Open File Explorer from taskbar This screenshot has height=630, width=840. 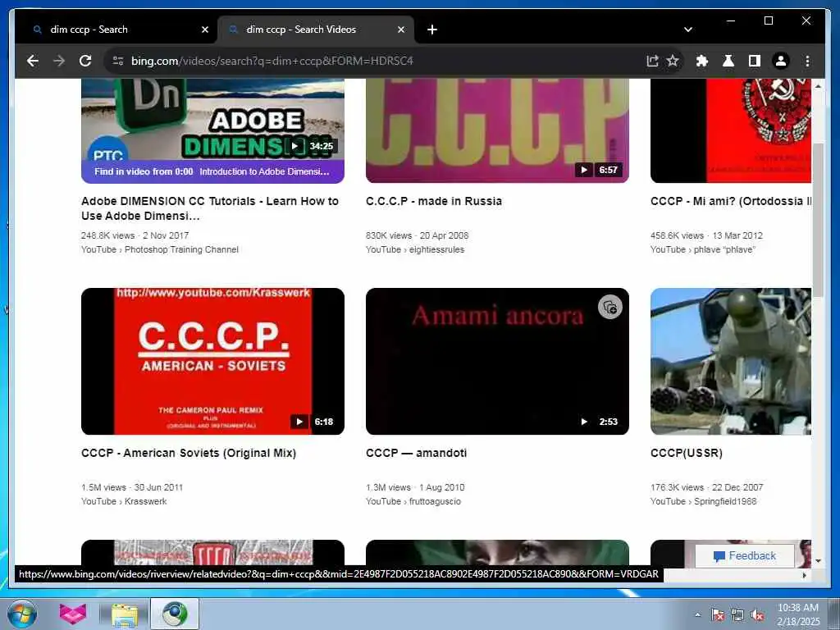click(x=125, y=614)
